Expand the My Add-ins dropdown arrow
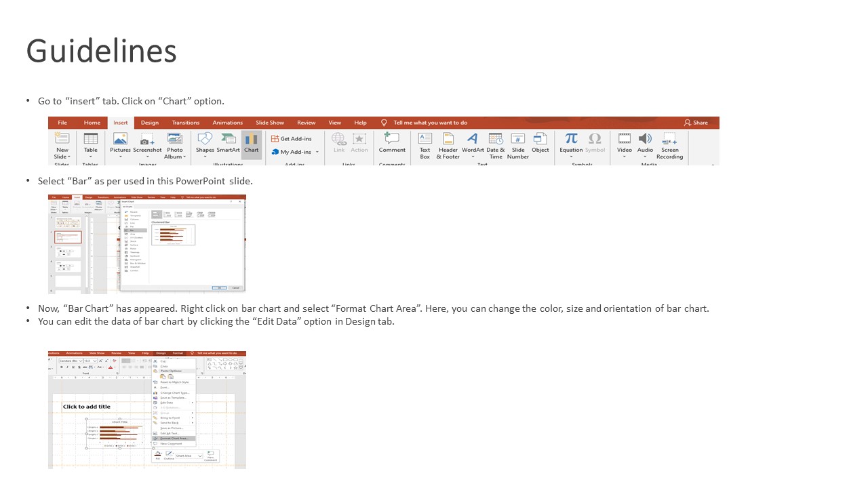Screen dimensions: 868x488 [x=317, y=152]
